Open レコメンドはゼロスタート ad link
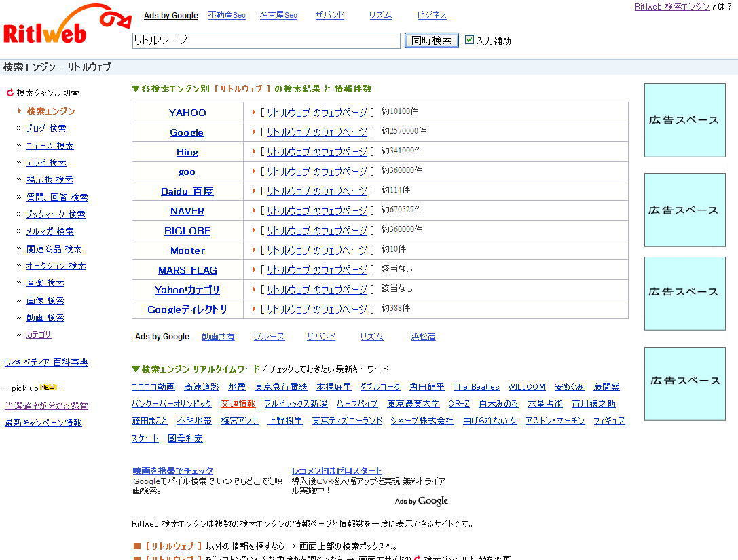Viewport: 738px width, 560px height. 336,470
